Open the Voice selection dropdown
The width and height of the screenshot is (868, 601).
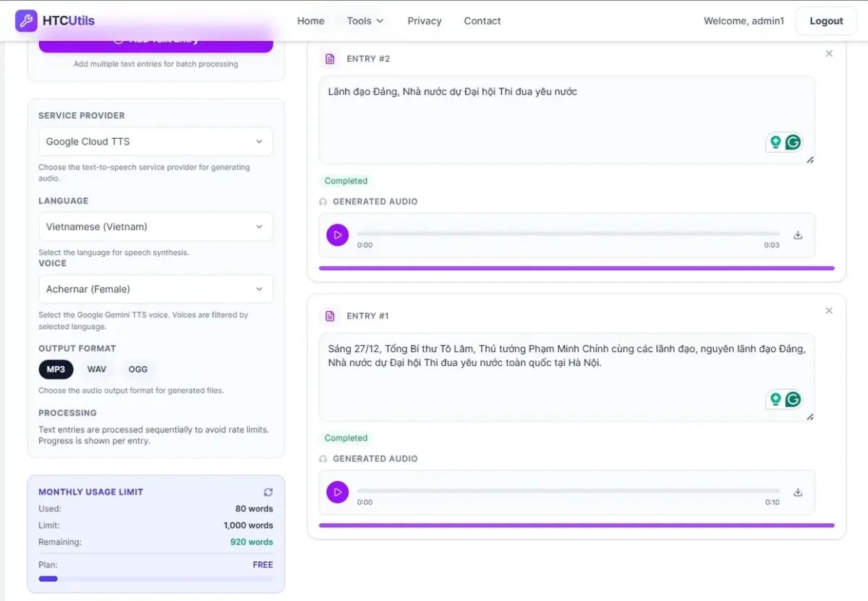coord(156,289)
